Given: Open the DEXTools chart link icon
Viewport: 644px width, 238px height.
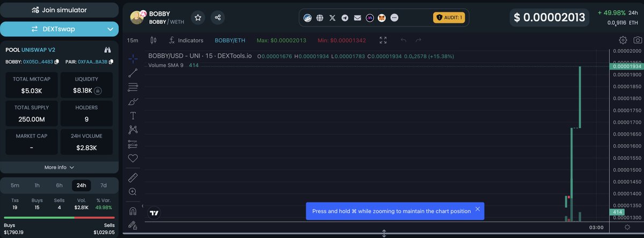Looking at the screenshot, I should pos(308,18).
